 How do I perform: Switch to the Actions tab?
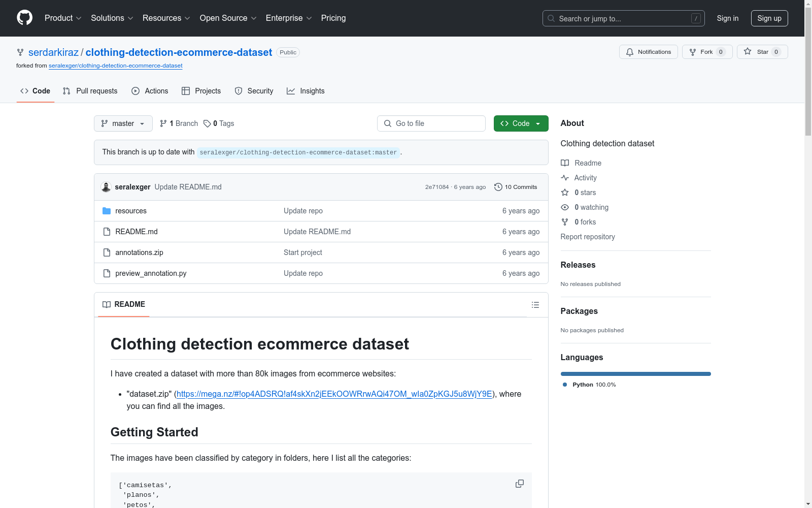coord(150,91)
